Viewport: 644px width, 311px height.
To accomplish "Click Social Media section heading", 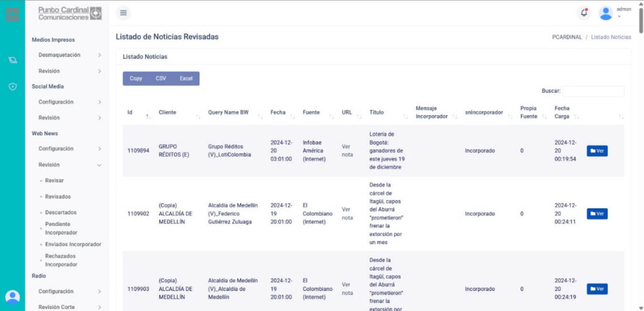I will [x=48, y=86].
